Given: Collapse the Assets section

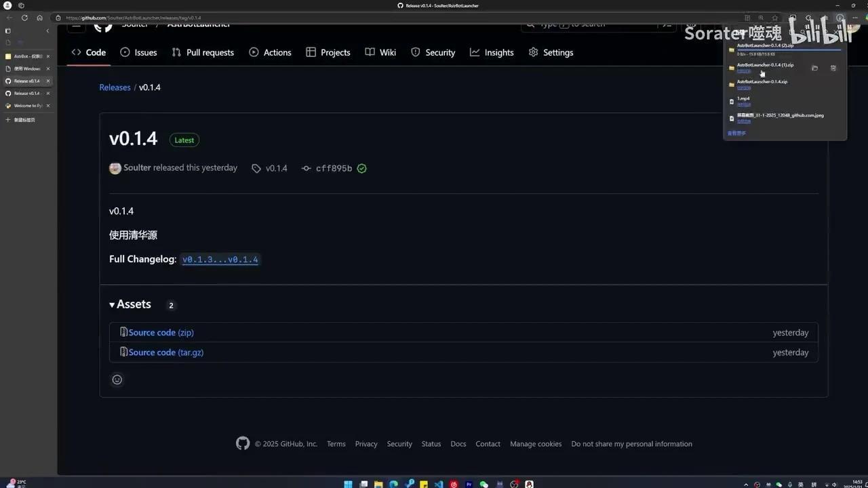Looking at the screenshot, I should pyautogui.click(x=130, y=304).
